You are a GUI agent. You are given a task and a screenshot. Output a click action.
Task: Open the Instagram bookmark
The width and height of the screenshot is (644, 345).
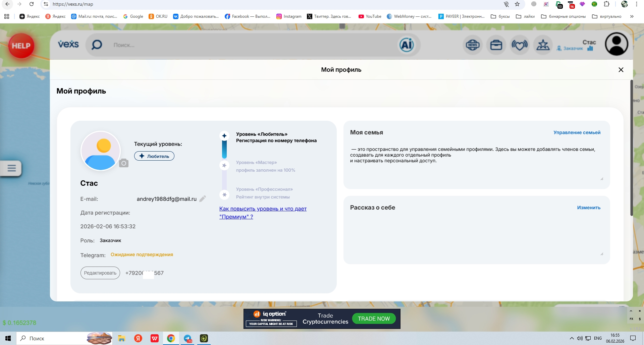(x=289, y=16)
